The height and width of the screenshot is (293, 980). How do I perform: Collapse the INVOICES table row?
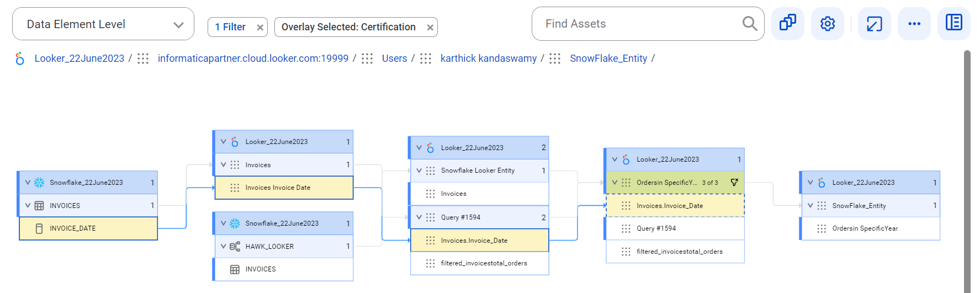28,206
